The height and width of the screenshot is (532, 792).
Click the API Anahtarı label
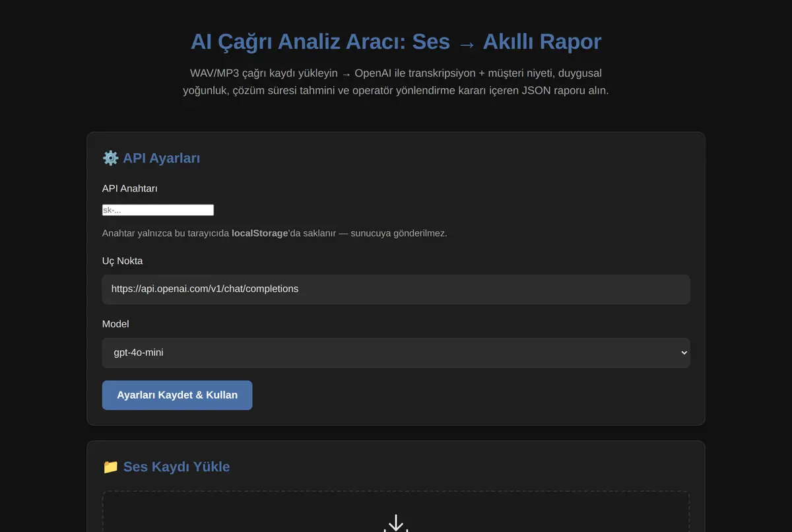(x=130, y=189)
